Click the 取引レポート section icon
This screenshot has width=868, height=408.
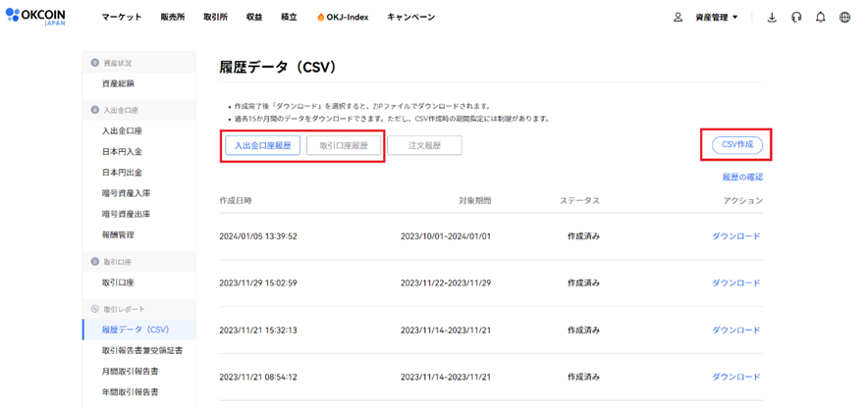tap(95, 309)
